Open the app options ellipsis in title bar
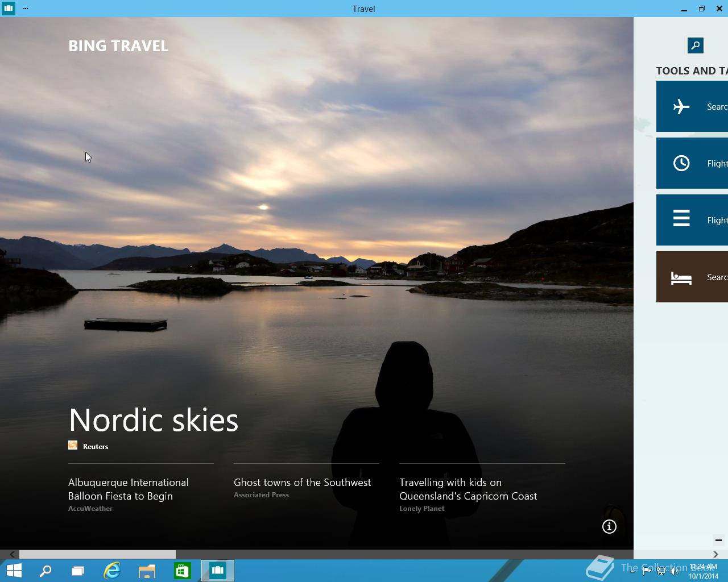 click(x=26, y=9)
